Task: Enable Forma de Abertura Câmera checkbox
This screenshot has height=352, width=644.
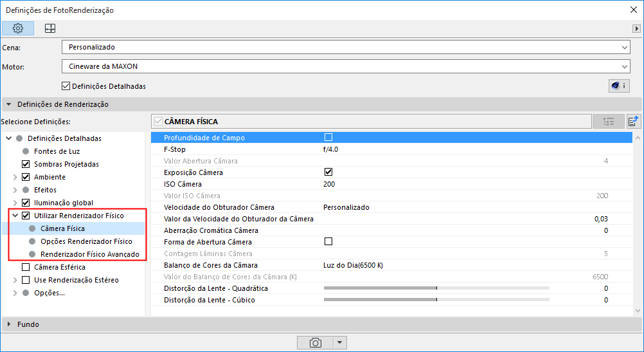Action: click(x=328, y=241)
